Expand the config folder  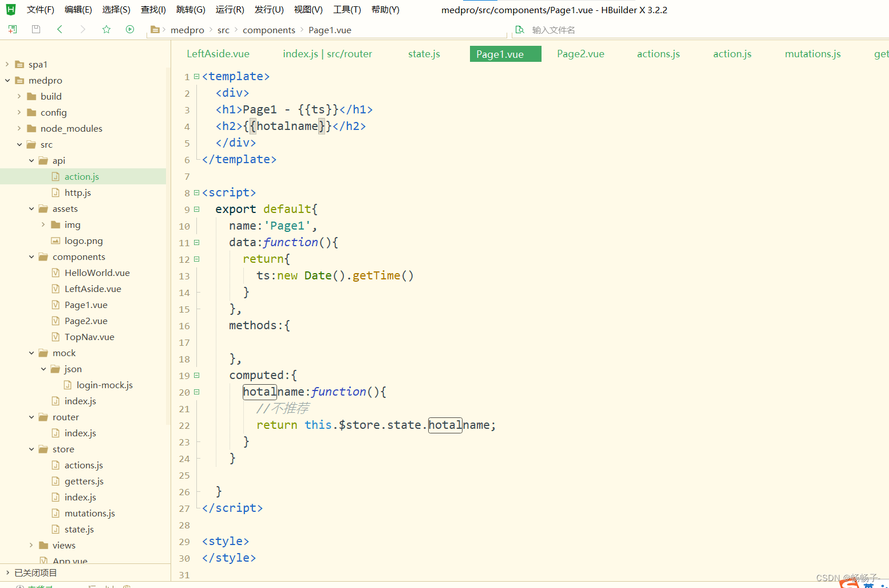[x=19, y=112]
